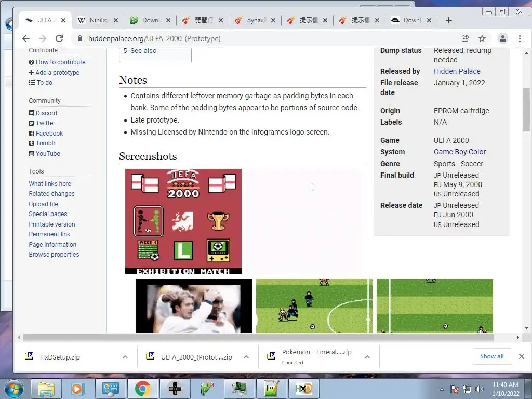Viewport: 532px width, 399px height.
Task: Switch to the last Downl tab
Action: (411, 20)
